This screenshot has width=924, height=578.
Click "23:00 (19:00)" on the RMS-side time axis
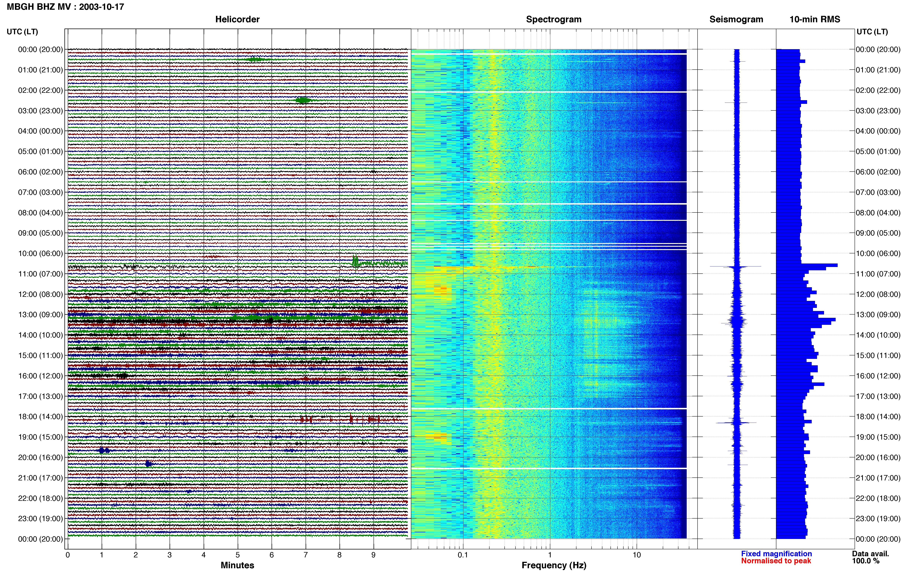tap(878, 518)
